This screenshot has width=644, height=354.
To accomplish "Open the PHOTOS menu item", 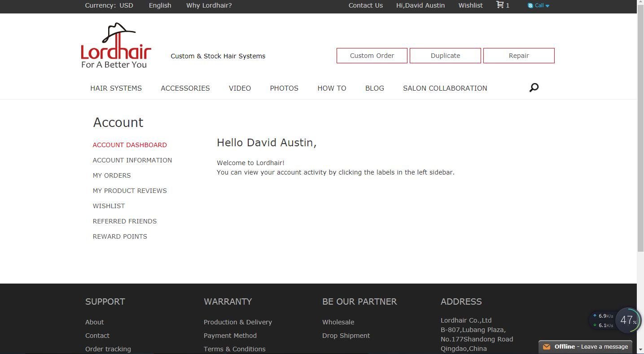I will [284, 88].
